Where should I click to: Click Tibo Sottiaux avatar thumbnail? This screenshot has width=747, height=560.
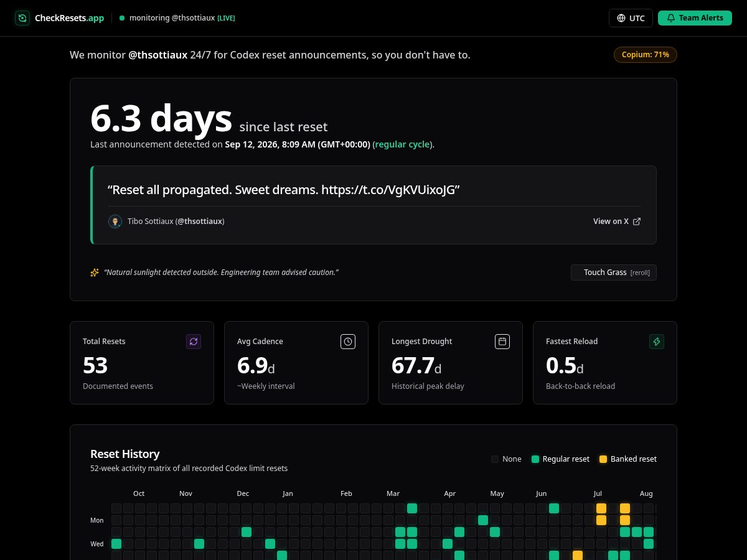(x=115, y=222)
